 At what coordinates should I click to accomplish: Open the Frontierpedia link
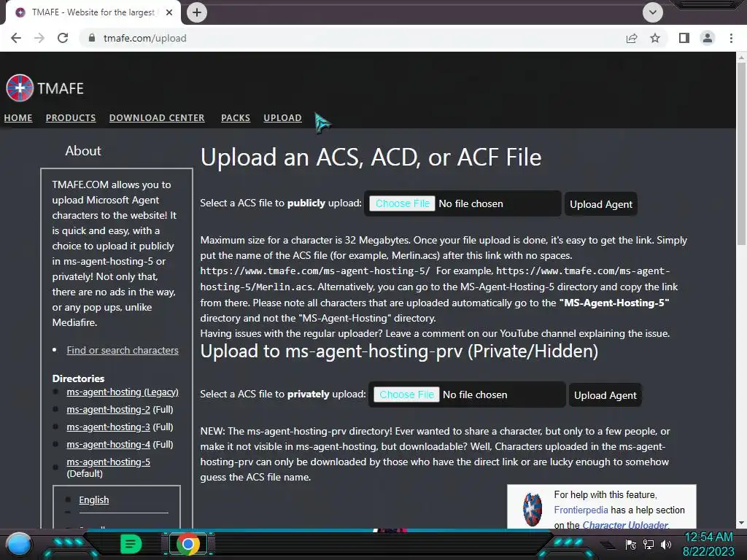click(x=581, y=510)
